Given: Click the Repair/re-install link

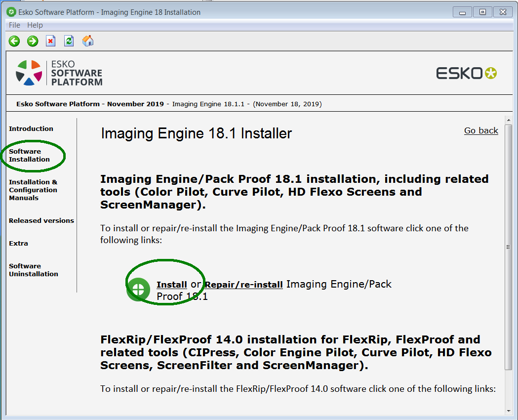Looking at the screenshot, I should [x=243, y=285].
